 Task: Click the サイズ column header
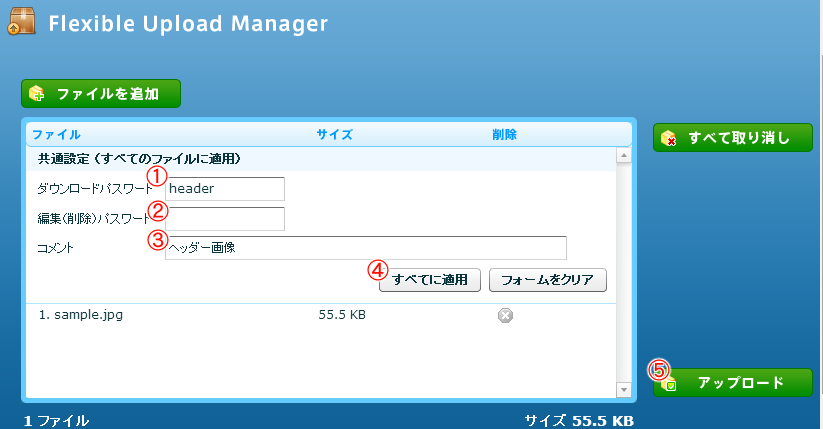coord(334,134)
